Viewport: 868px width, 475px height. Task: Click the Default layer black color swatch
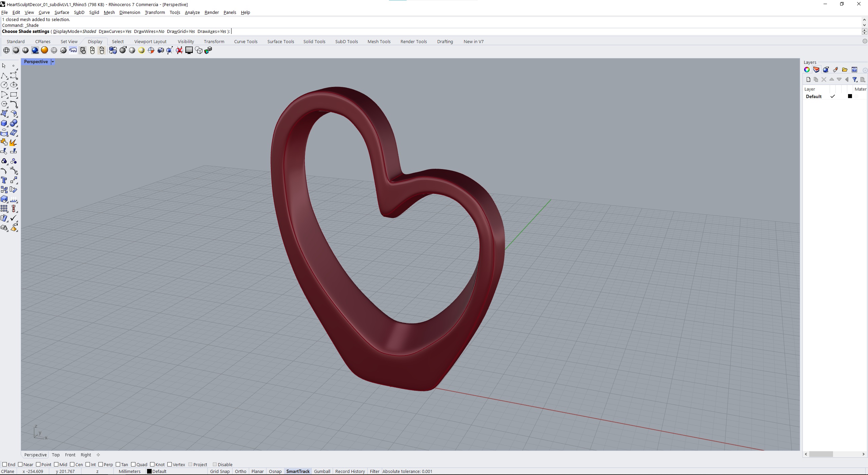click(850, 96)
